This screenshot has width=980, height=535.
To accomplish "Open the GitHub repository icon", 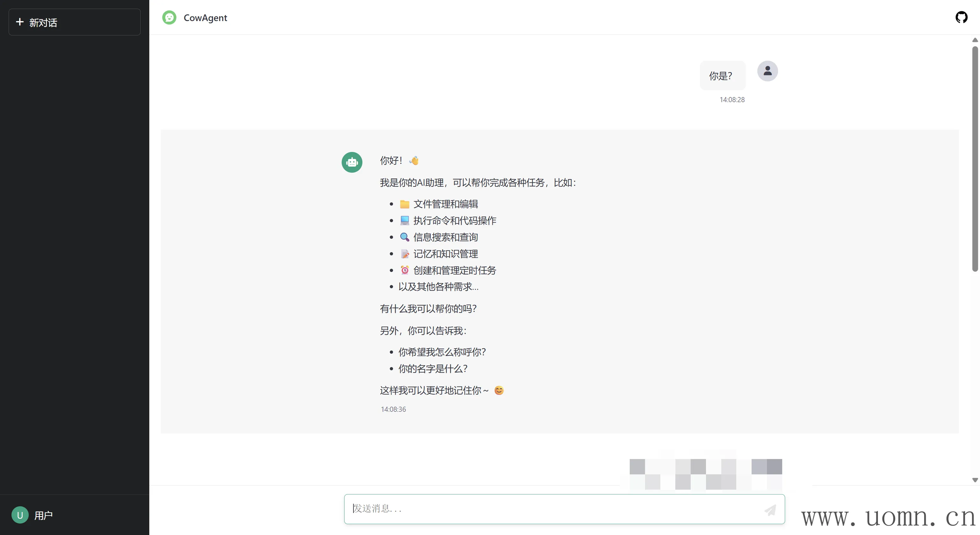I will 961,17.
